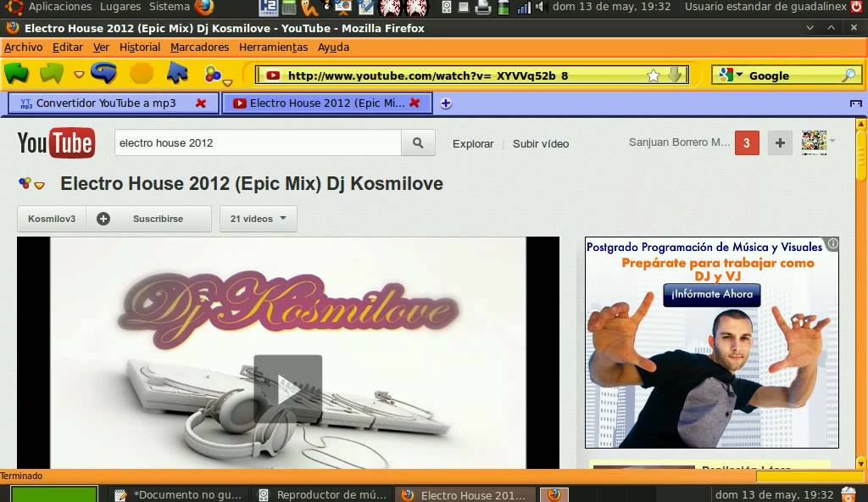Go back with the green back arrow
The height and width of the screenshot is (502, 868).
[x=17, y=73]
